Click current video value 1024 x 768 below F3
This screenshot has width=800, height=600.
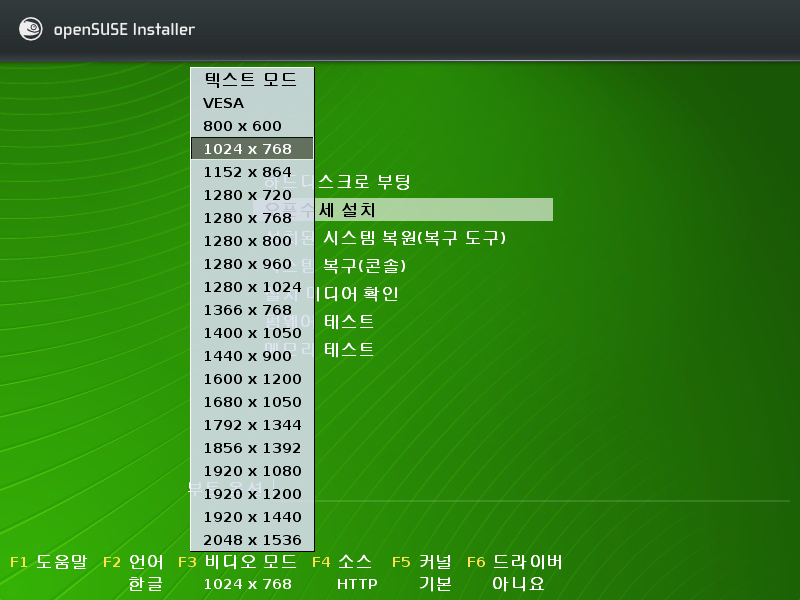(x=247, y=584)
